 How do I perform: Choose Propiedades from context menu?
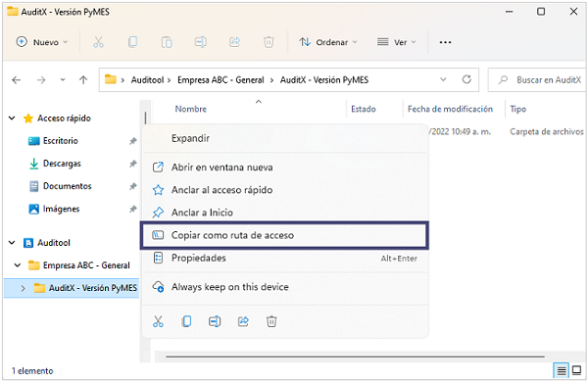(198, 259)
